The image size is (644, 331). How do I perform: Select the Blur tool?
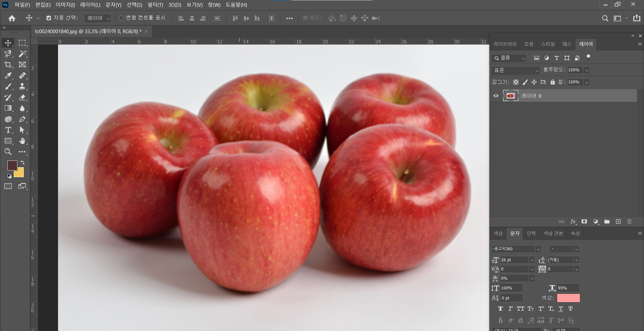[22, 108]
